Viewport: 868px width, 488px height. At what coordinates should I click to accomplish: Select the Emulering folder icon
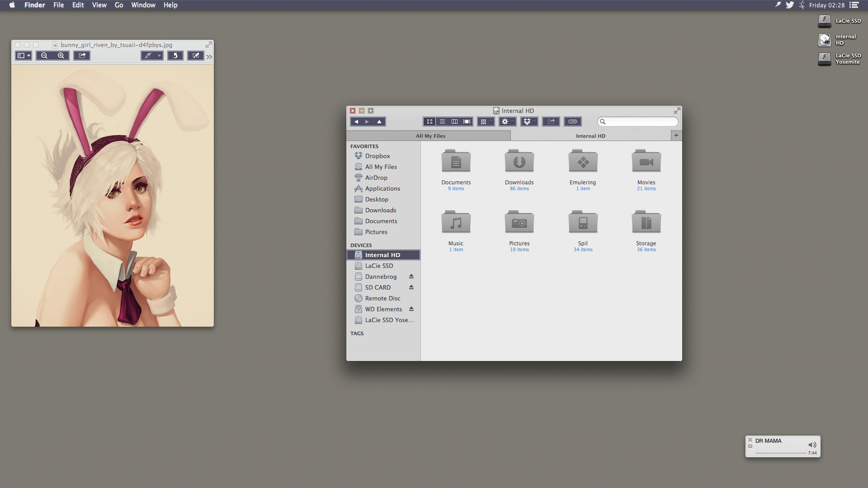tap(583, 161)
